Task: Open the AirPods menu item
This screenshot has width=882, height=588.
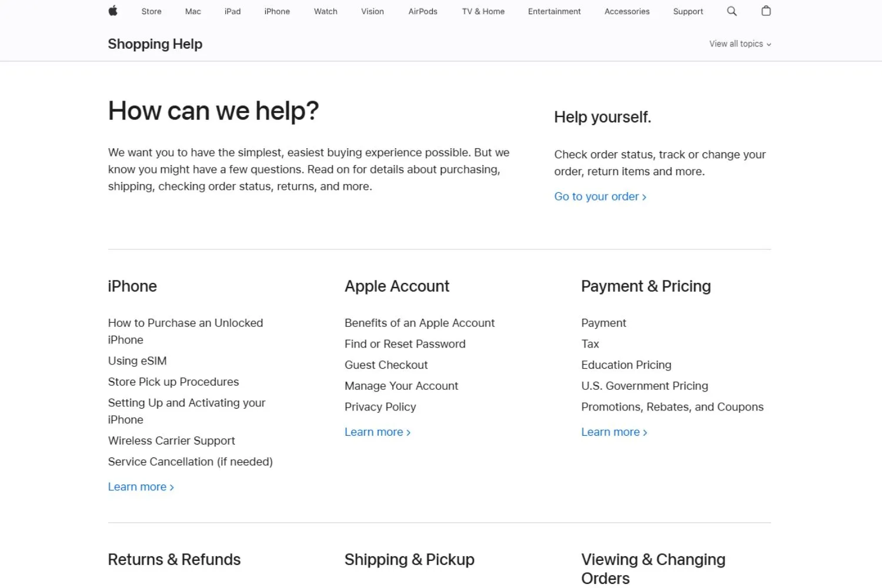Action: click(x=423, y=11)
